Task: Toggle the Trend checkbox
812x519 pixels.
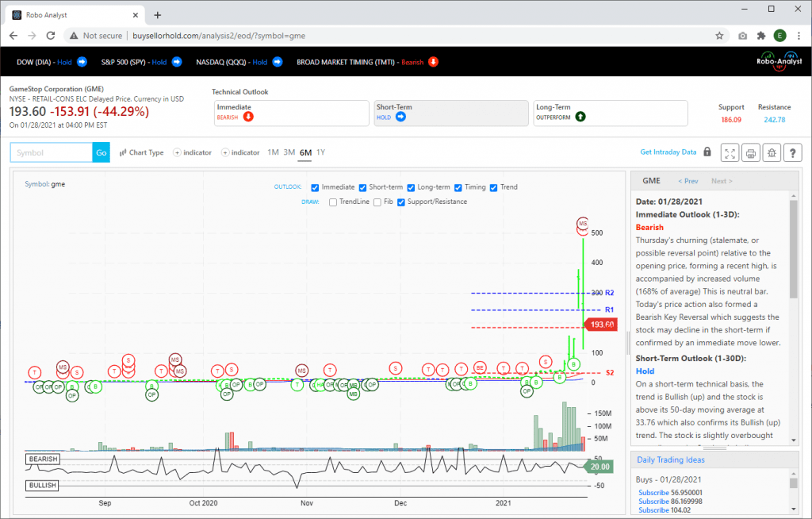Action: tap(493, 188)
